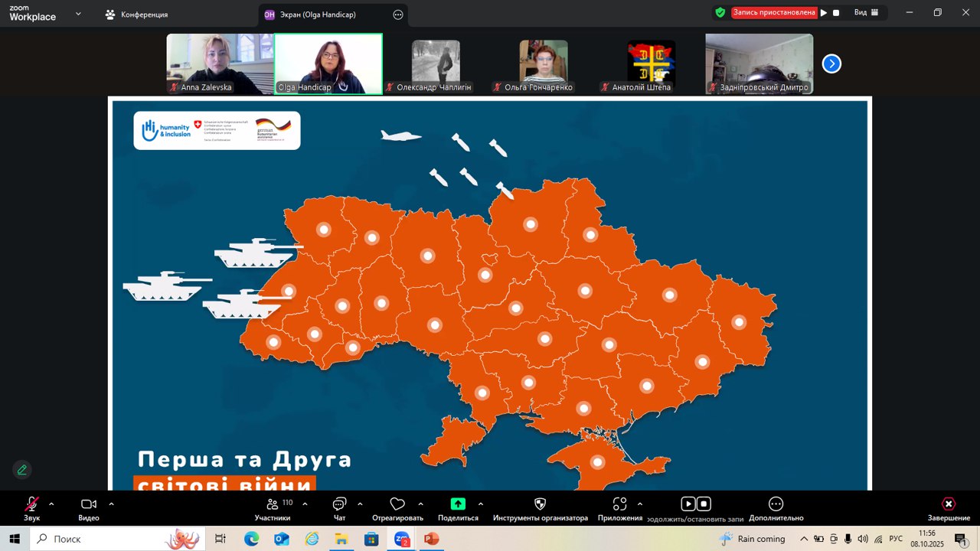Open the Вид view button

tap(866, 12)
